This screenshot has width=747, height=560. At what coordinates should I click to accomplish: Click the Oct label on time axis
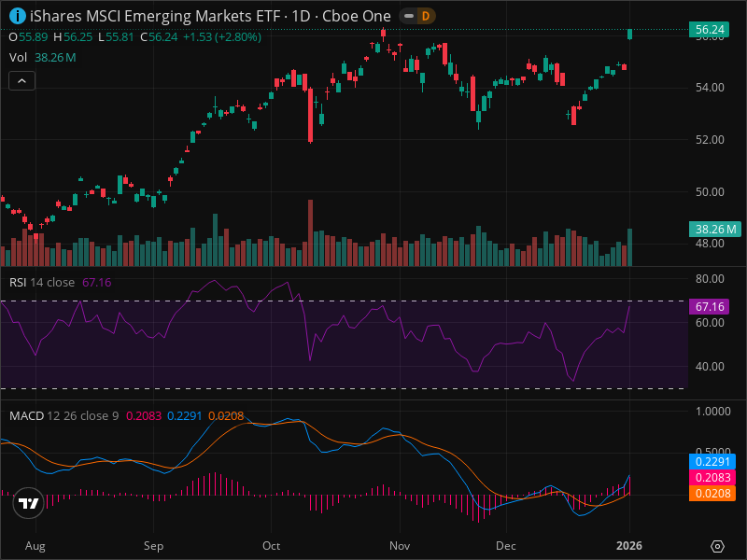pyautogui.click(x=271, y=546)
